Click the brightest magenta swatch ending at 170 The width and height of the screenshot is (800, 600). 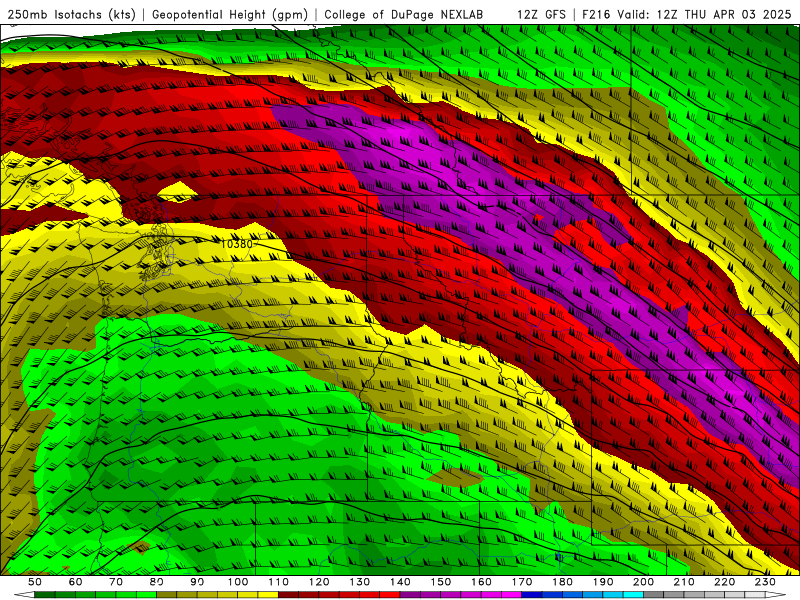pyautogui.click(x=511, y=595)
